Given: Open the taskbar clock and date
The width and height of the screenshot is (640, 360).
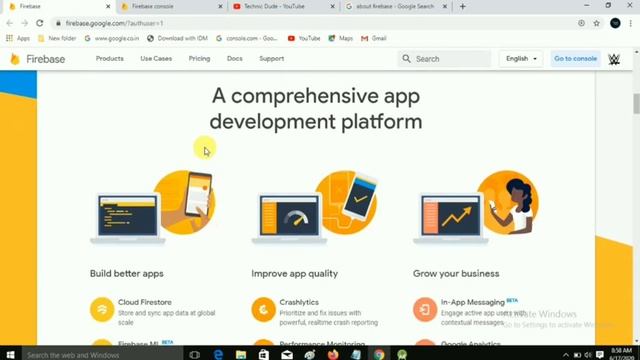Looking at the screenshot, I should 622,354.
